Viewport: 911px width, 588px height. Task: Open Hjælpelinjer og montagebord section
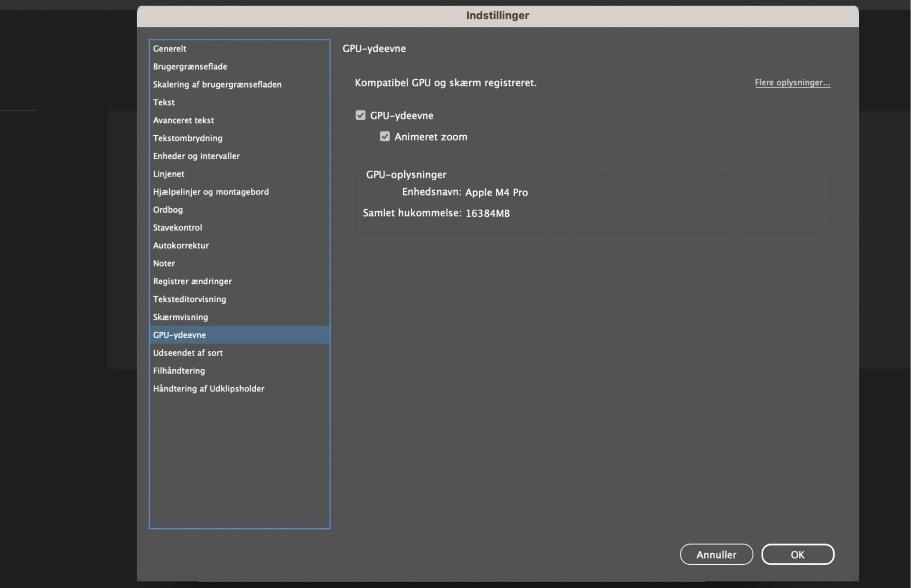tap(211, 192)
